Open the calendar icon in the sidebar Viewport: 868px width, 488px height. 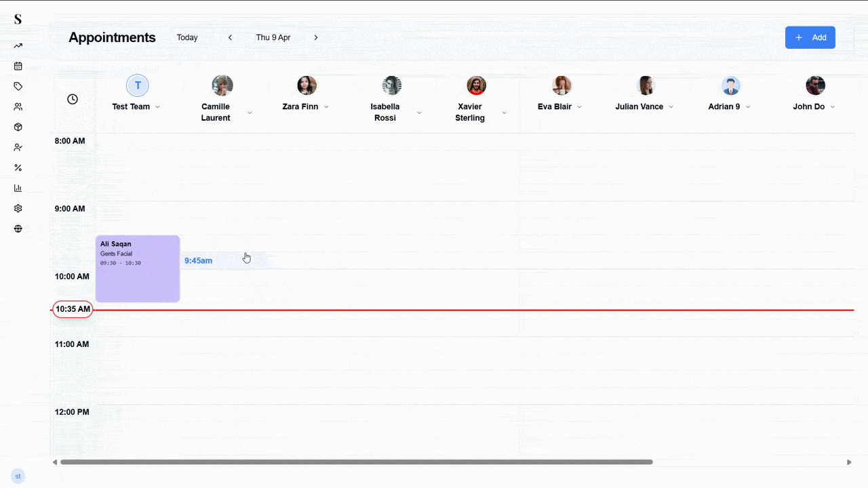(18, 66)
